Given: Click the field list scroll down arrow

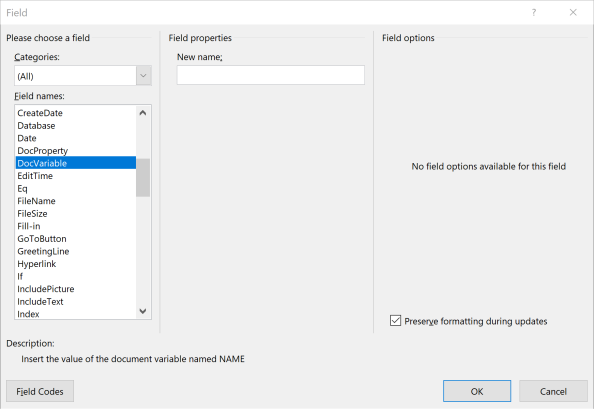Looking at the screenshot, I should tap(143, 311).
